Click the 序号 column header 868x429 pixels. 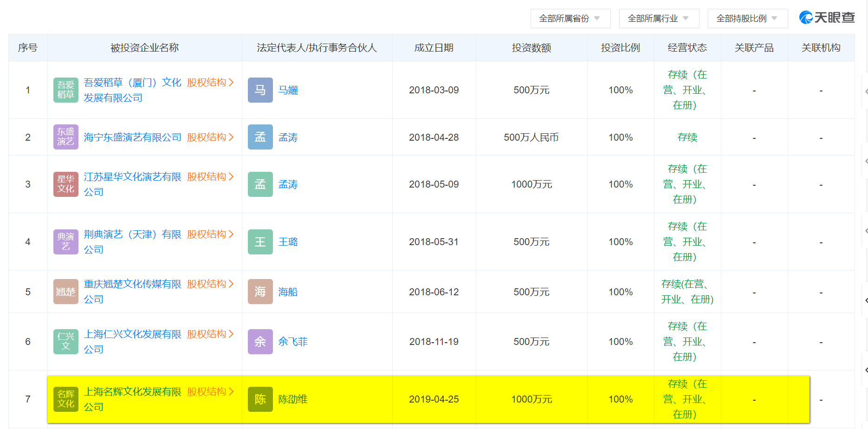[28, 48]
